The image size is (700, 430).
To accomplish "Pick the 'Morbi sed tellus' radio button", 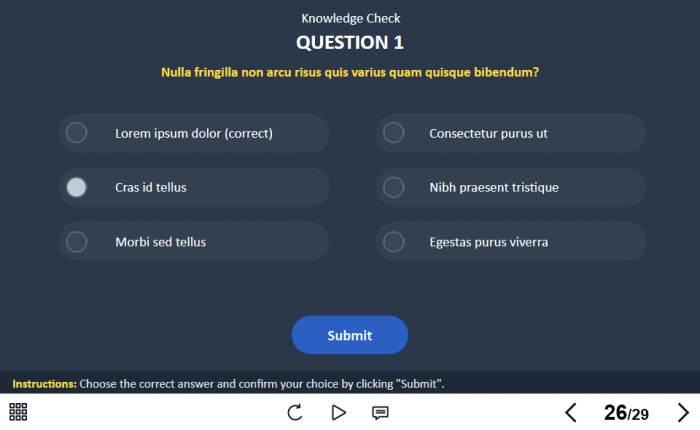I will coord(77,241).
